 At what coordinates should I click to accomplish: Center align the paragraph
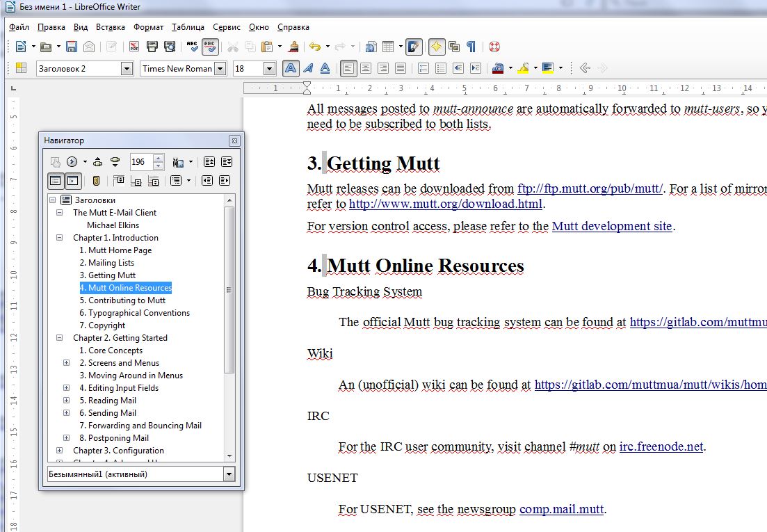point(365,68)
